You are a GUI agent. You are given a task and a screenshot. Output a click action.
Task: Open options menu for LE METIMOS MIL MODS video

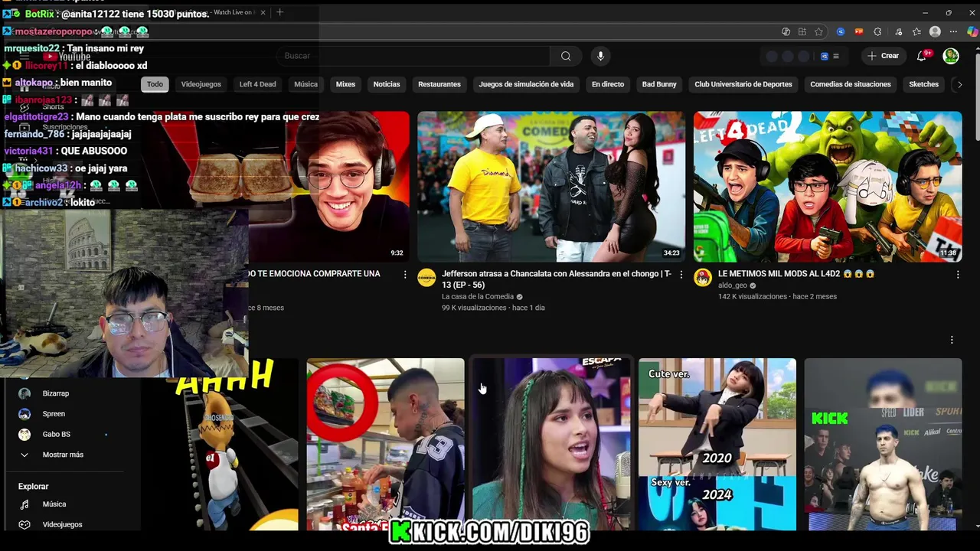[x=958, y=275]
